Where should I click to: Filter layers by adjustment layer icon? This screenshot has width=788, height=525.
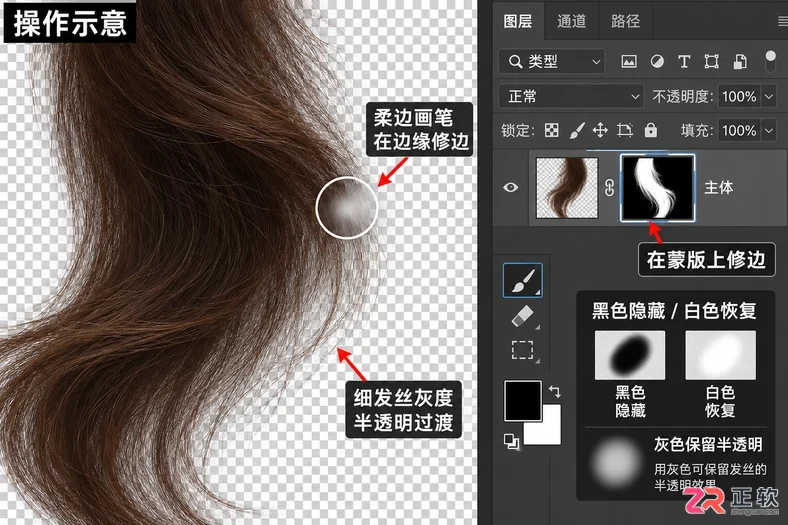[x=657, y=62]
